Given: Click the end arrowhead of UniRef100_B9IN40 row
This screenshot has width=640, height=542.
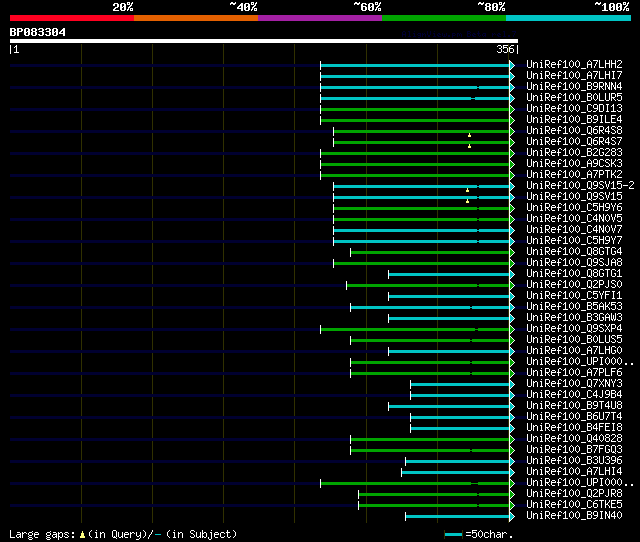Looking at the screenshot, I should click(x=512, y=517).
